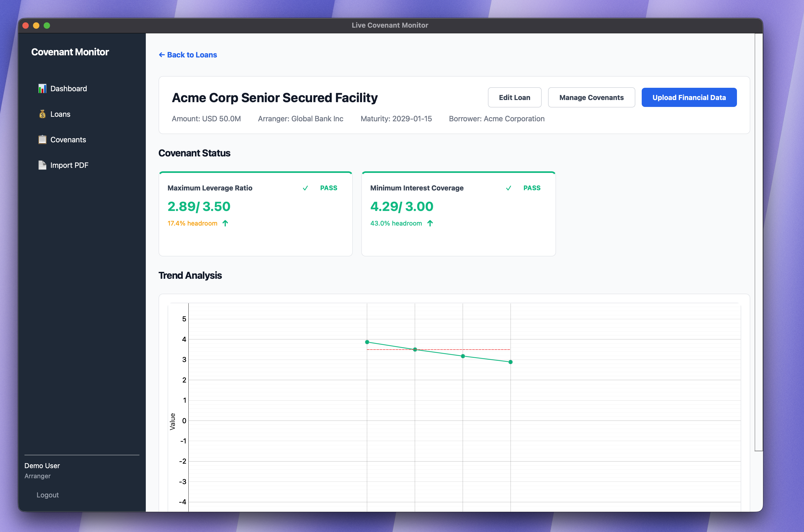Follow the Back to Loans link

coord(192,55)
